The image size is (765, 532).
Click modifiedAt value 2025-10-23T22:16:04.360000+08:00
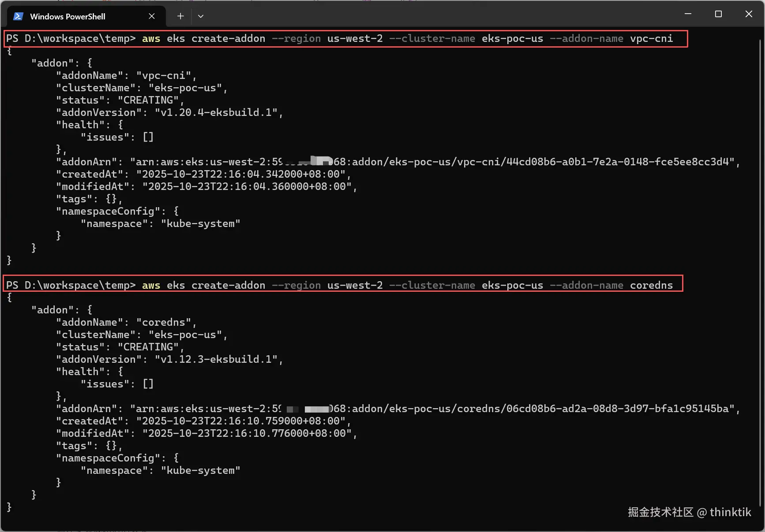tap(247, 186)
